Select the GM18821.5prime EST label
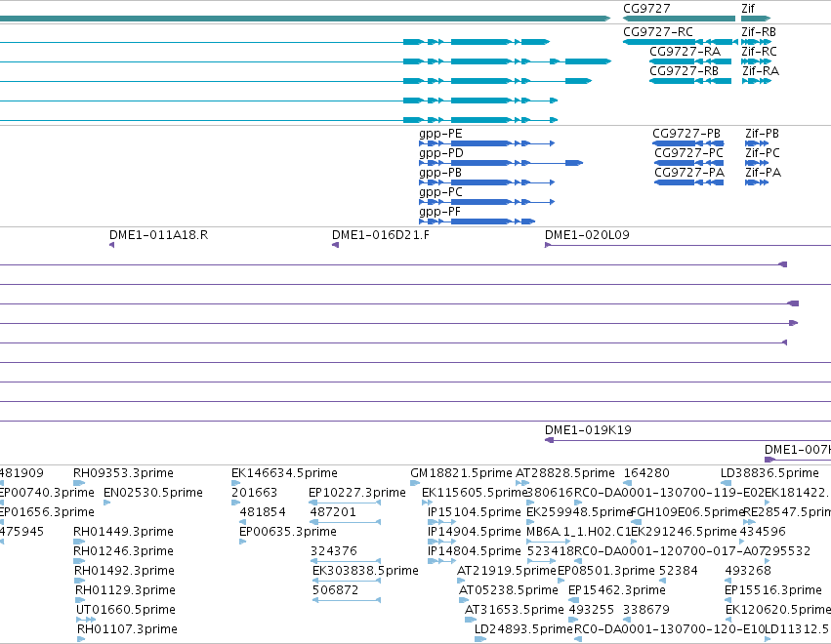The height and width of the screenshot is (644, 831). pyautogui.click(x=461, y=473)
